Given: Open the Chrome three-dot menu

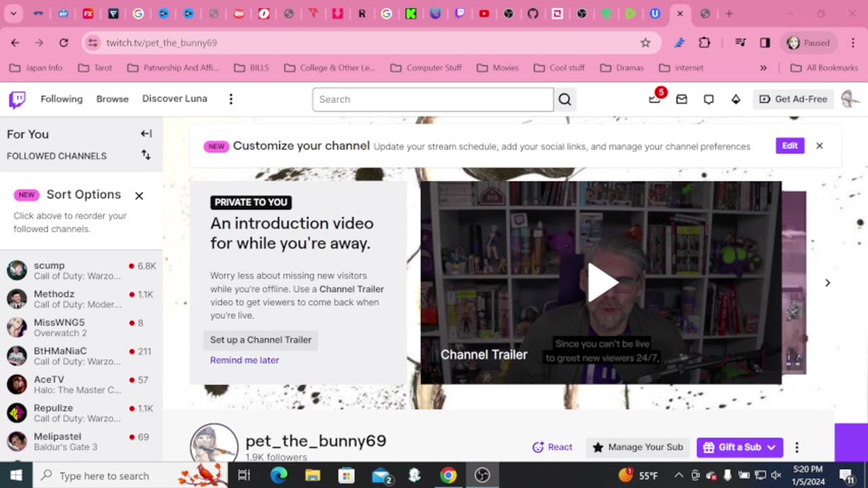Looking at the screenshot, I should click(x=853, y=43).
